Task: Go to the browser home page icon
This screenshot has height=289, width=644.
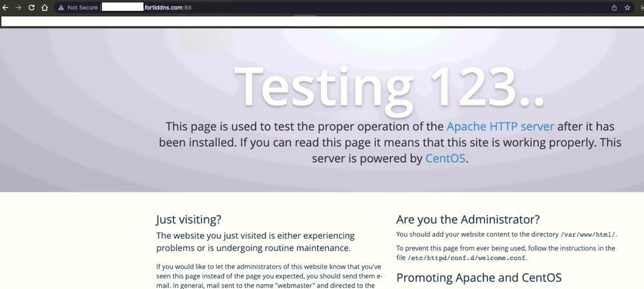Action: [44, 7]
